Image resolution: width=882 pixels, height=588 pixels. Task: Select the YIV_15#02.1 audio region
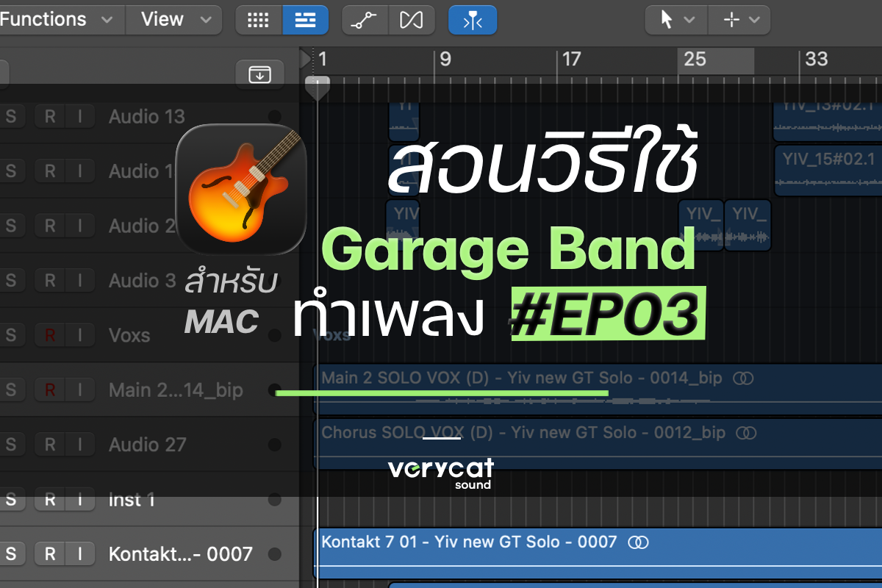click(x=828, y=170)
